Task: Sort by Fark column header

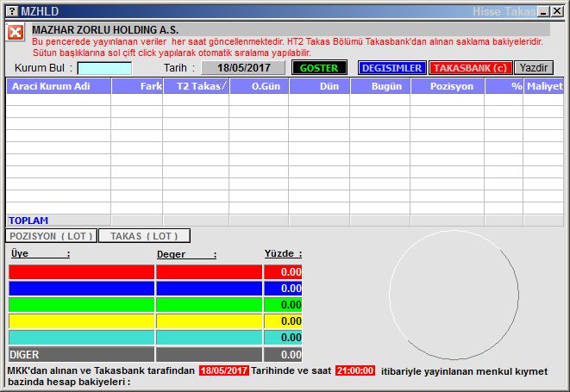Action: point(137,86)
